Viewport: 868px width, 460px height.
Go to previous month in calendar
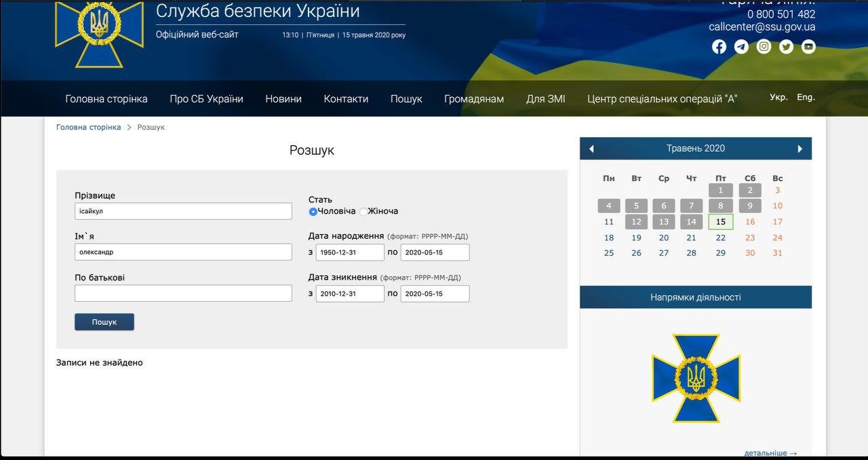591,149
